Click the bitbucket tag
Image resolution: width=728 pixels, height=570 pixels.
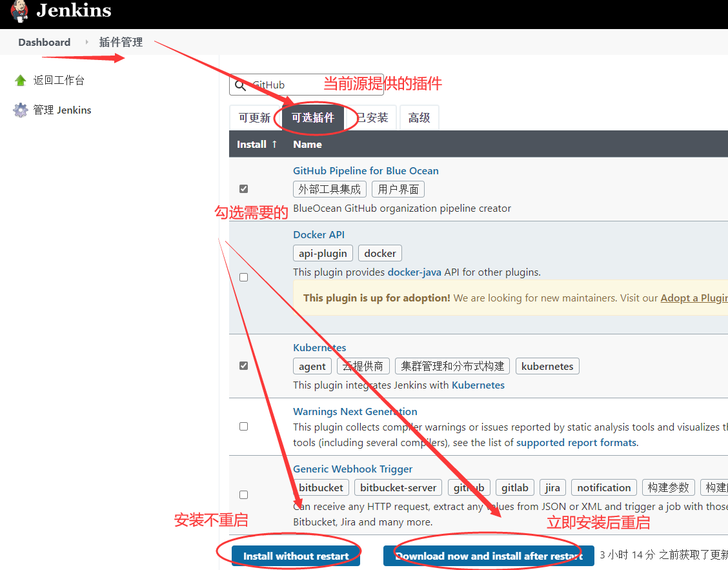pos(321,487)
